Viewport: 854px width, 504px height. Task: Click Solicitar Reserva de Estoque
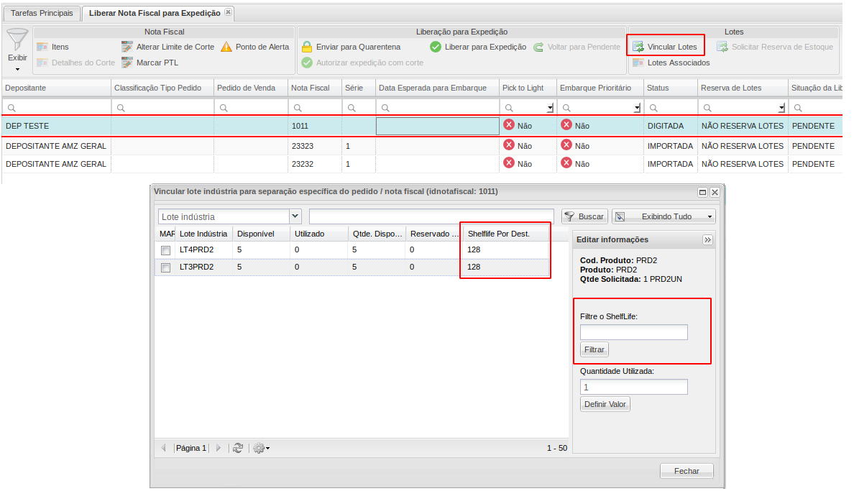tap(775, 47)
